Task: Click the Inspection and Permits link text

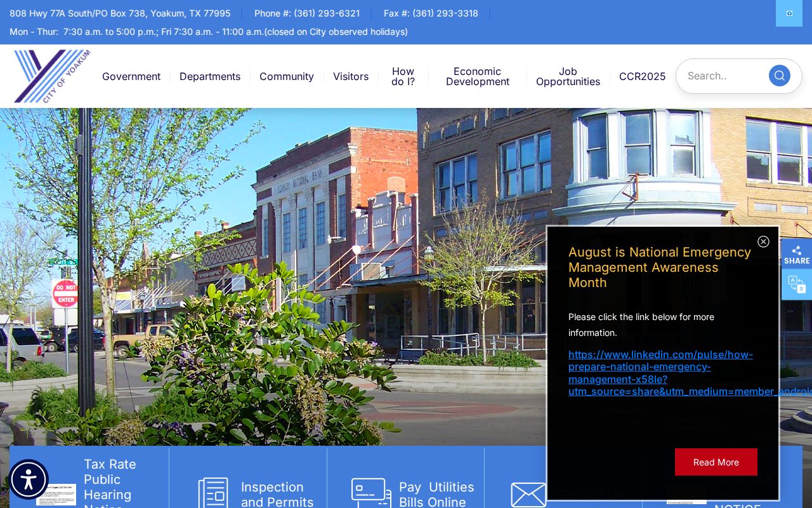Action: coord(277,495)
